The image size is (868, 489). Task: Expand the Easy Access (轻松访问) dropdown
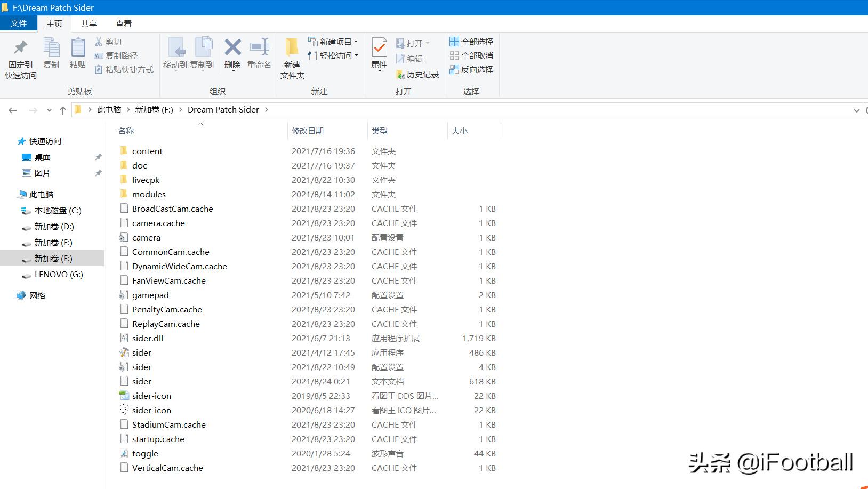(356, 55)
